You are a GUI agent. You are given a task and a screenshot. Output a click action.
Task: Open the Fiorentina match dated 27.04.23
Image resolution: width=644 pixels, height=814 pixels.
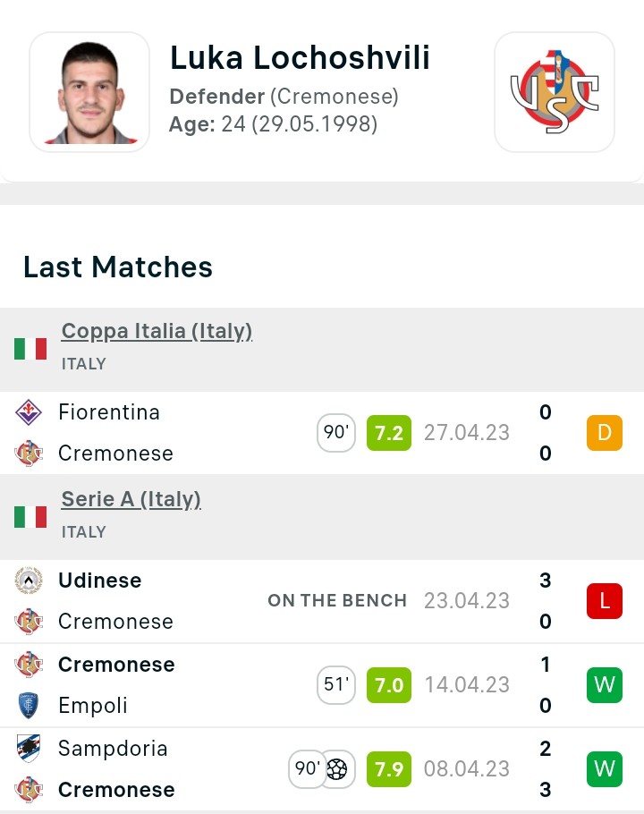click(x=466, y=433)
